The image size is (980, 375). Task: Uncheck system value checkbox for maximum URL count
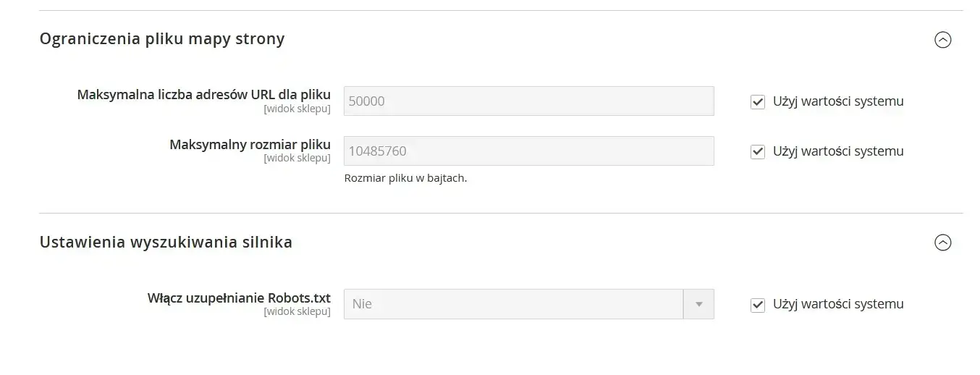point(758,102)
